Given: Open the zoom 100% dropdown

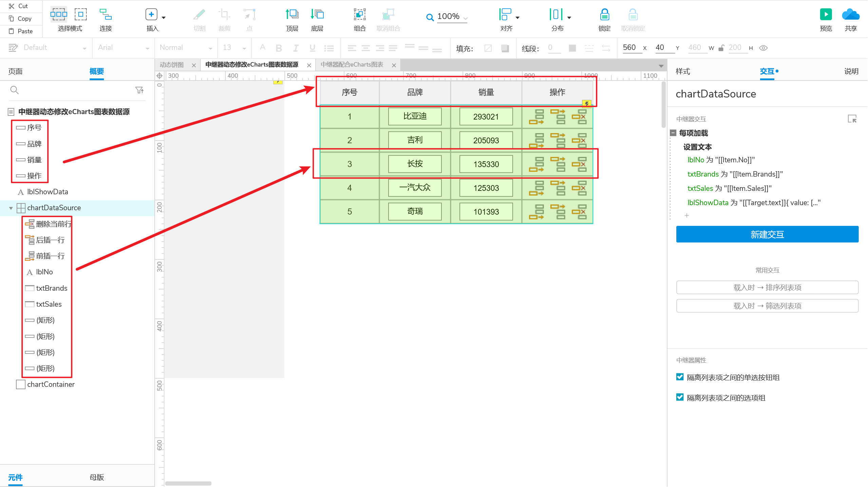Looking at the screenshot, I should [466, 18].
